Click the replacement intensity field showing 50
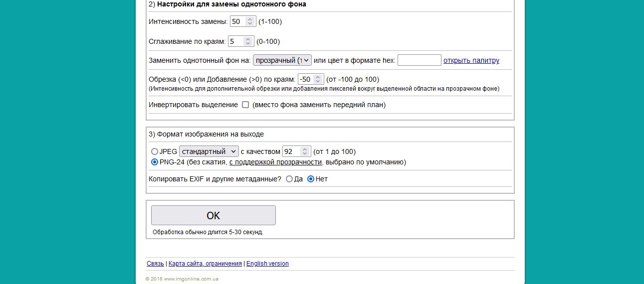The width and height of the screenshot is (644, 284). (237, 22)
